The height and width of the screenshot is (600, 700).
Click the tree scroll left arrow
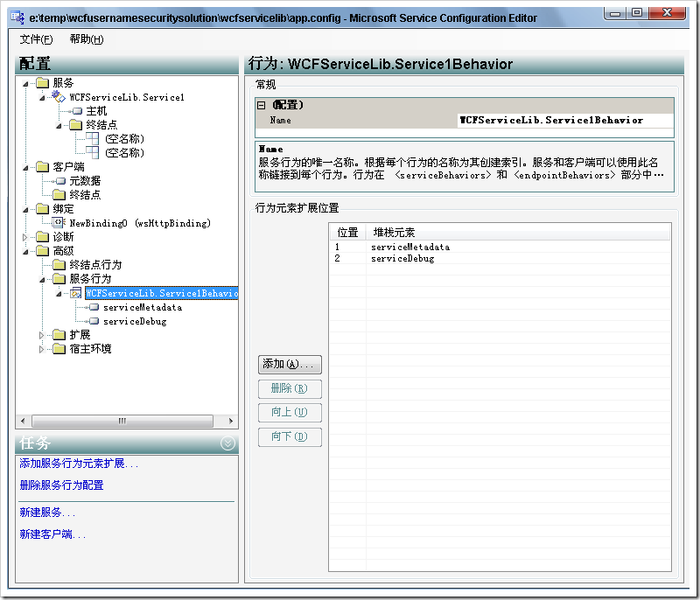(x=24, y=421)
